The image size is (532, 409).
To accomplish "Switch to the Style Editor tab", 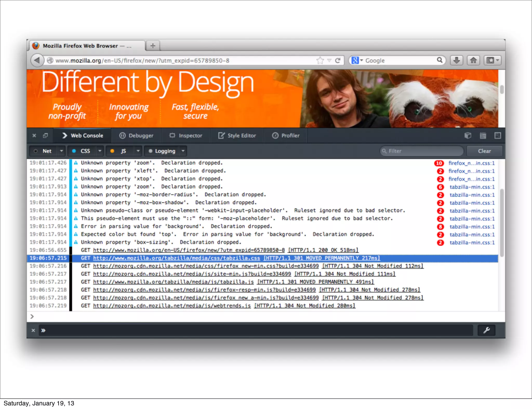I will (237, 135).
